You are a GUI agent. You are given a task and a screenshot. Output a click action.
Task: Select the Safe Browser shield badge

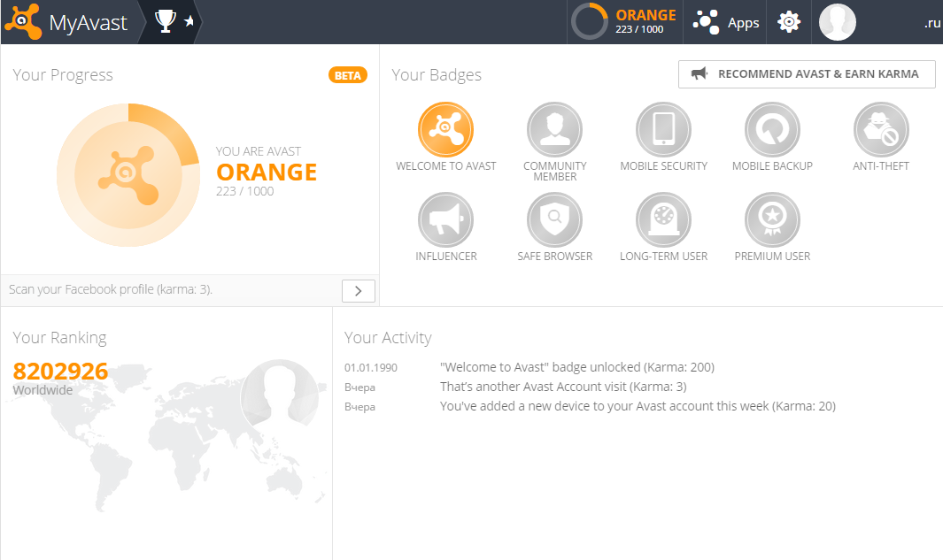554,220
